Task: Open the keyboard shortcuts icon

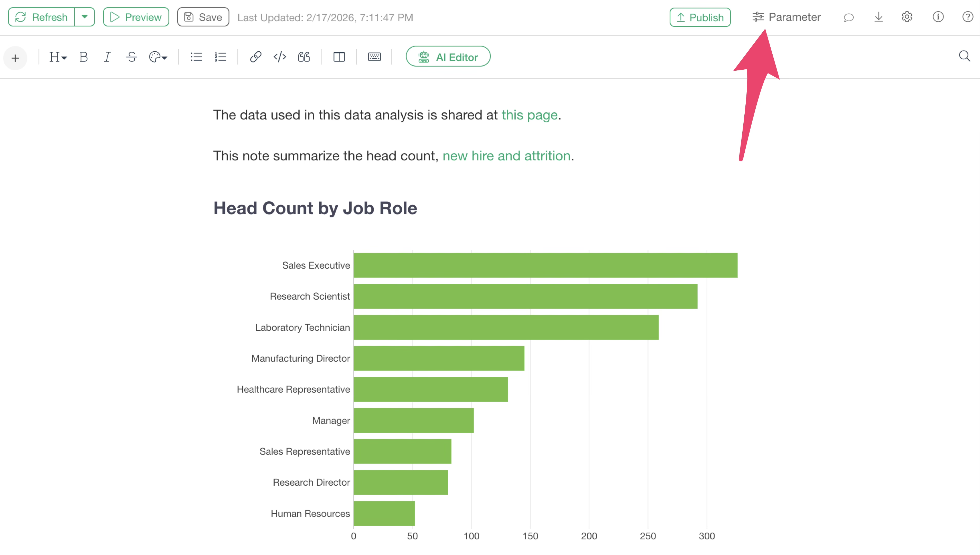Action: [x=374, y=57]
